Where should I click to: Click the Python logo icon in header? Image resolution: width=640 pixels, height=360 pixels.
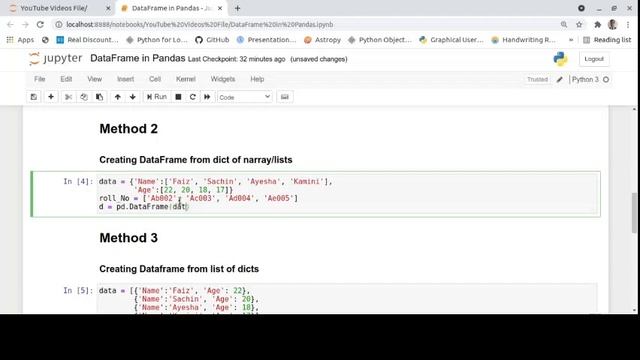click(560, 59)
